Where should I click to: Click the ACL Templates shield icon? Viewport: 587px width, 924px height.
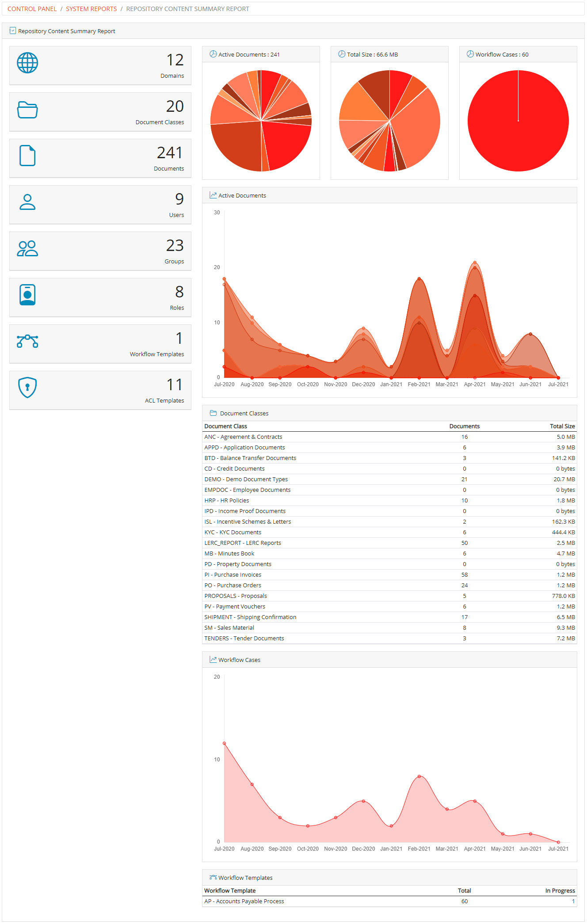pyautogui.click(x=27, y=388)
